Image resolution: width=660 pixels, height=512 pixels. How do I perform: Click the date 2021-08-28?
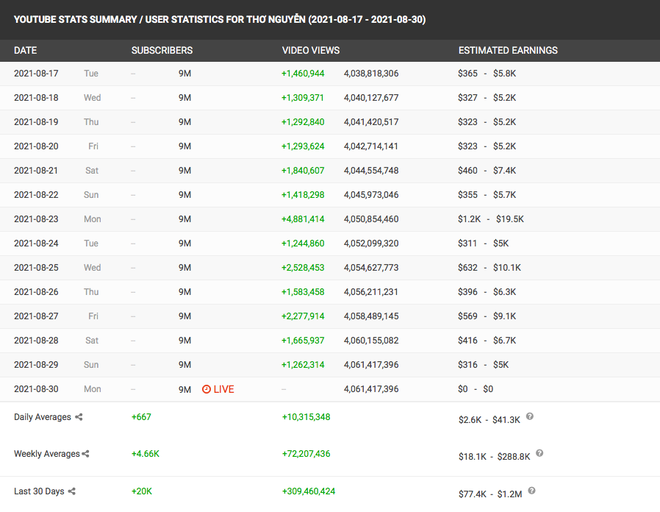(36, 341)
